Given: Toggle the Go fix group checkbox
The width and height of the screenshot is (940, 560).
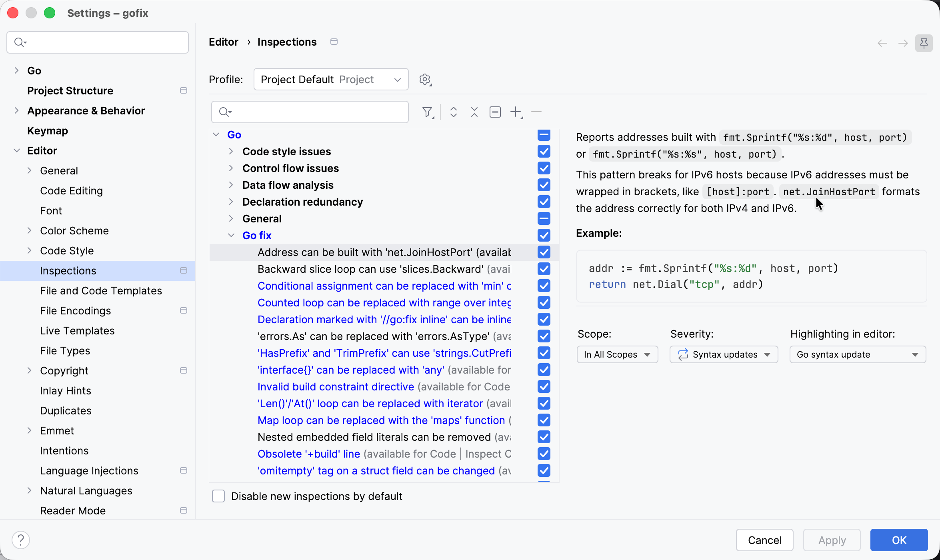Looking at the screenshot, I should point(544,236).
